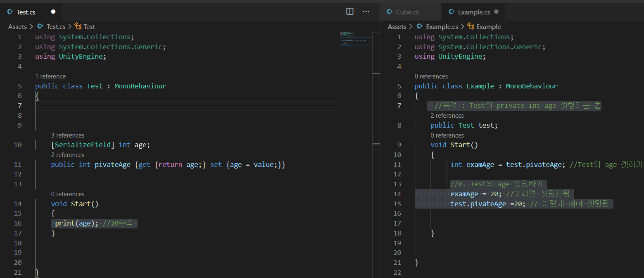This screenshot has height=278, width=644.
Task: Click the minimap preview in the Test.cs editor
Action: coord(356,40)
